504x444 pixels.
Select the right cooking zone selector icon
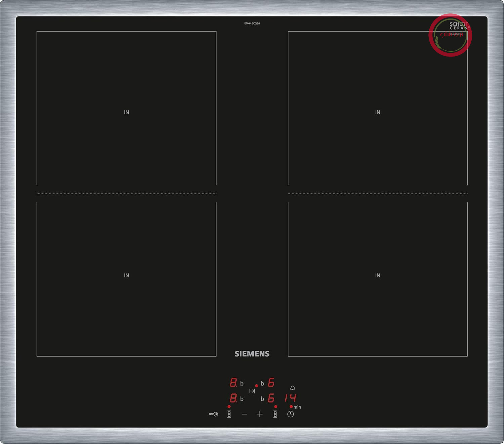point(275,414)
